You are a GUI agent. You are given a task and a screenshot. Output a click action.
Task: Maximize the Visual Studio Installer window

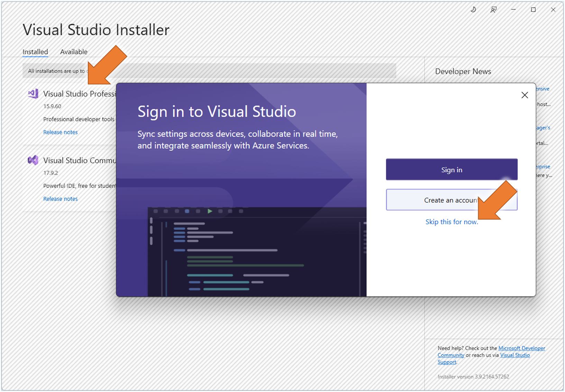pos(533,10)
